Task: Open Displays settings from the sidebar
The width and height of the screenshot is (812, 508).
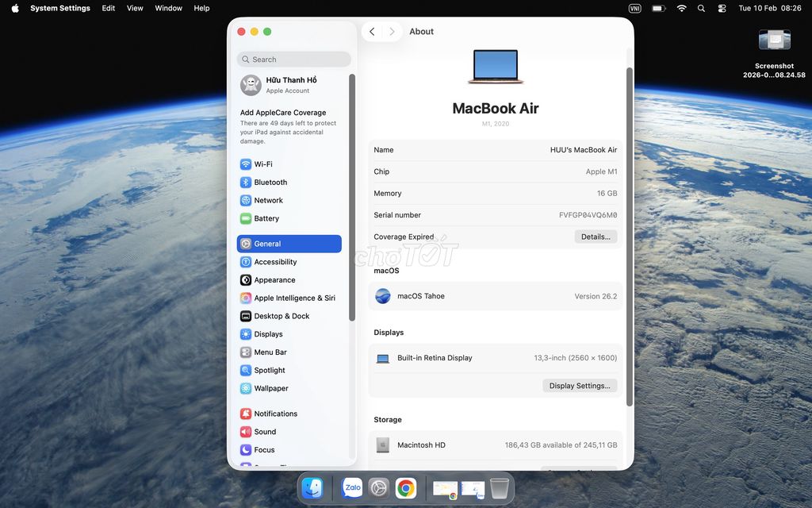Action: click(x=268, y=334)
